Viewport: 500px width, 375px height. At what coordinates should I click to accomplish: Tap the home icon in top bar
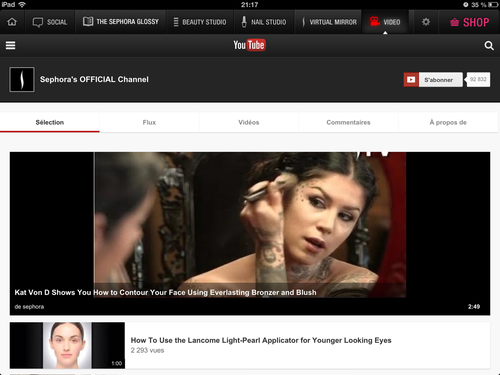click(12, 22)
